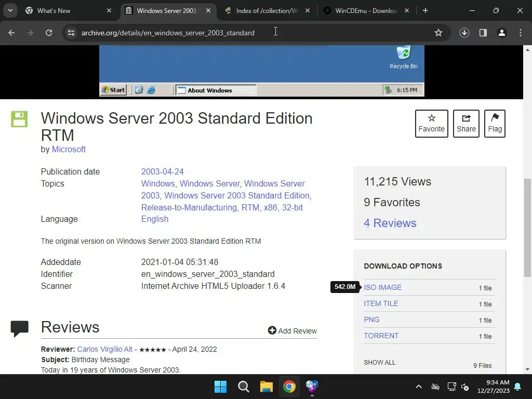532x399 pixels.
Task: View site information icon in address bar
Action: 71,33
